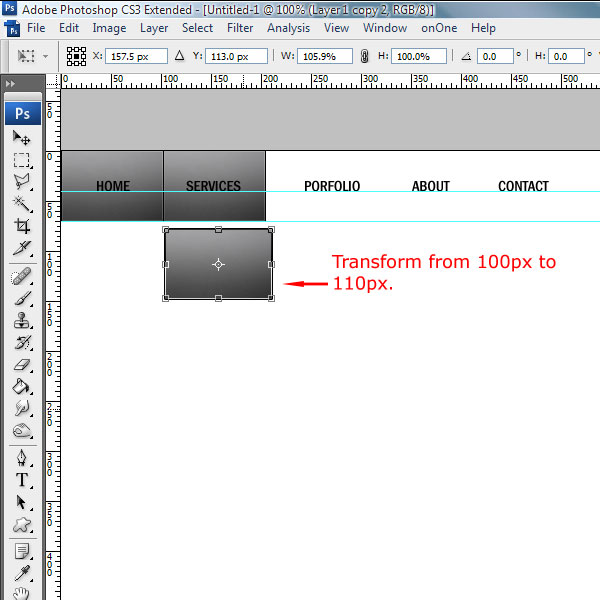Click the horizontal skew H field

[566, 56]
